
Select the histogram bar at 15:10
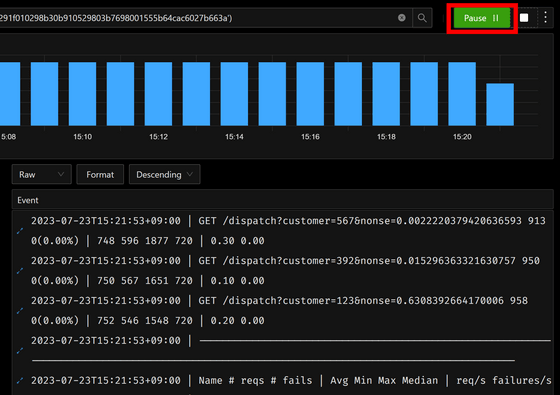click(x=82, y=94)
